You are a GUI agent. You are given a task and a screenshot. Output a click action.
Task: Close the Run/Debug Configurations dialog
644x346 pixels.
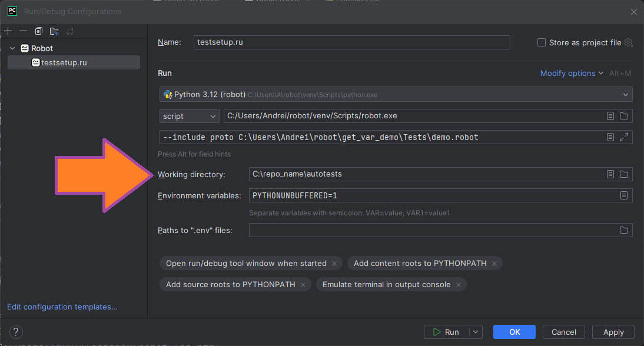point(634,12)
